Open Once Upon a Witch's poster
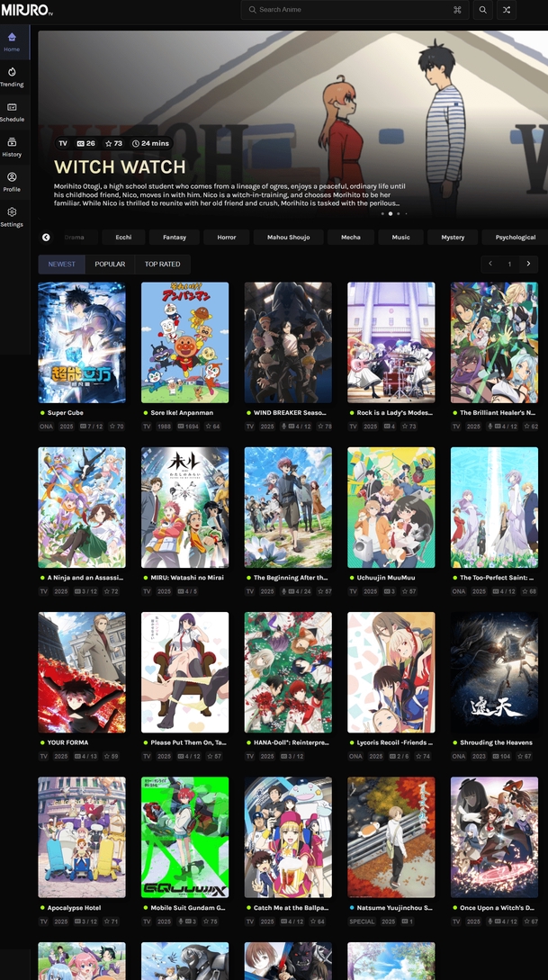548x980 pixels. (494, 838)
